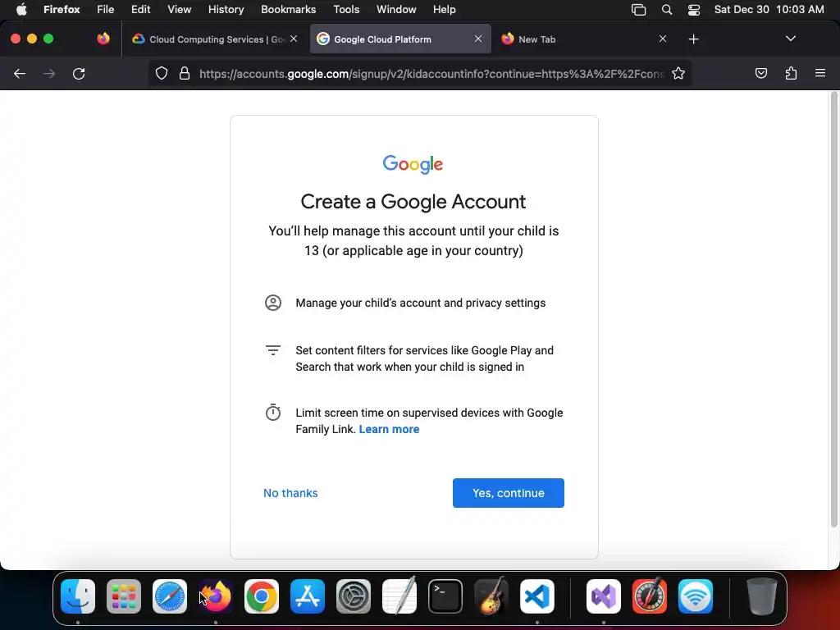Image resolution: width=840 pixels, height=630 pixels.
Task: Click the screen mirroring menu bar icon
Action: pyautogui.click(x=638, y=10)
